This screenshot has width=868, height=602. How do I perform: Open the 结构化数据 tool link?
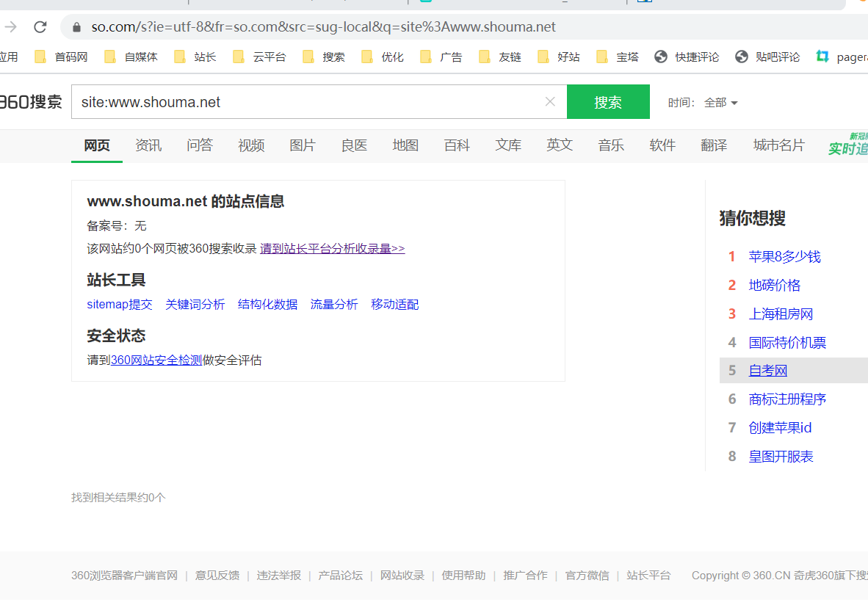pyautogui.click(x=267, y=305)
